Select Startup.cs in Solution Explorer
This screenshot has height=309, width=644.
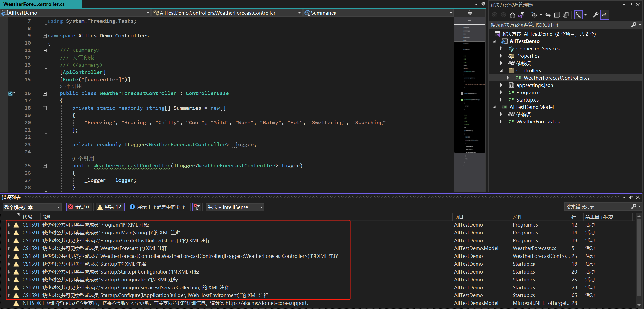point(527,100)
